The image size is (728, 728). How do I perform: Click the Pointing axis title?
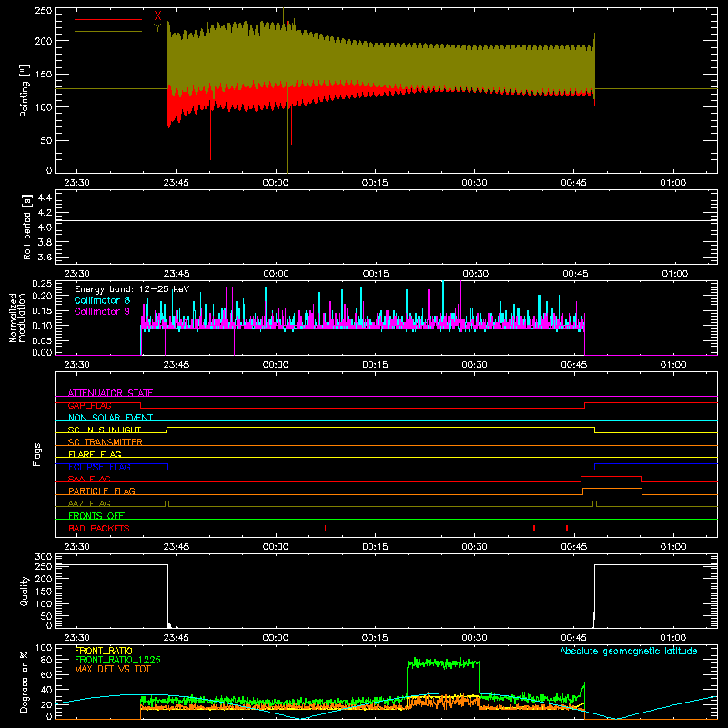25,90
